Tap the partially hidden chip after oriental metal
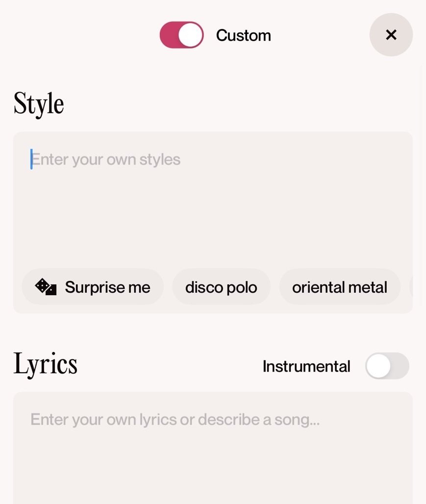426x504 pixels. pyautogui.click(x=411, y=287)
